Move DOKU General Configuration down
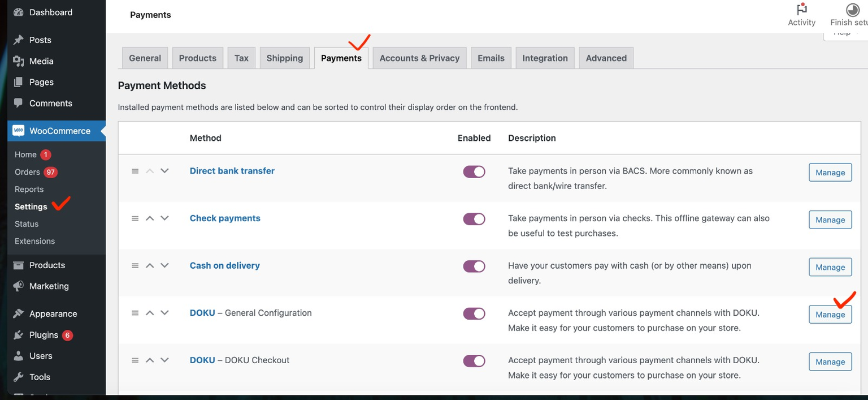Image resolution: width=868 pixels, height=400 pixels. (164, 313)
